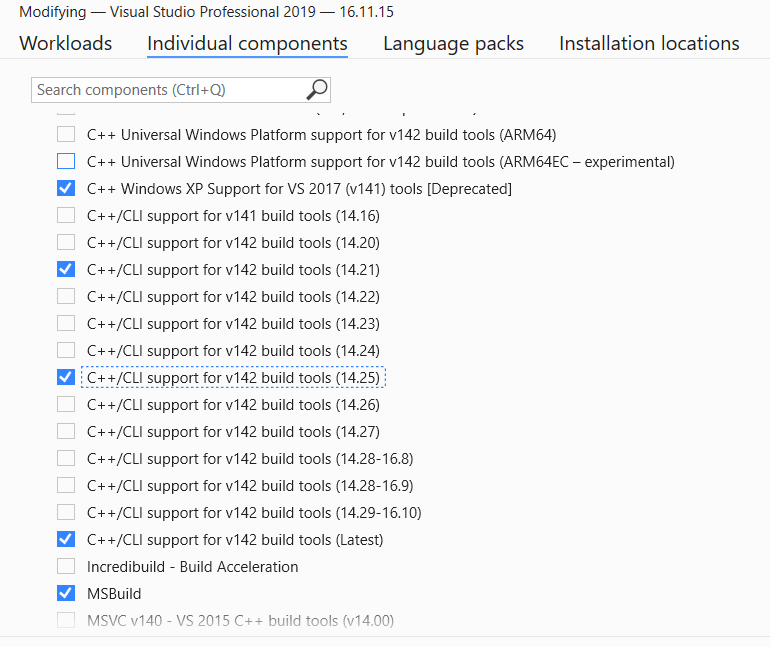Go to the Language packs tab
770x647 pixels.
coord(453,44)
